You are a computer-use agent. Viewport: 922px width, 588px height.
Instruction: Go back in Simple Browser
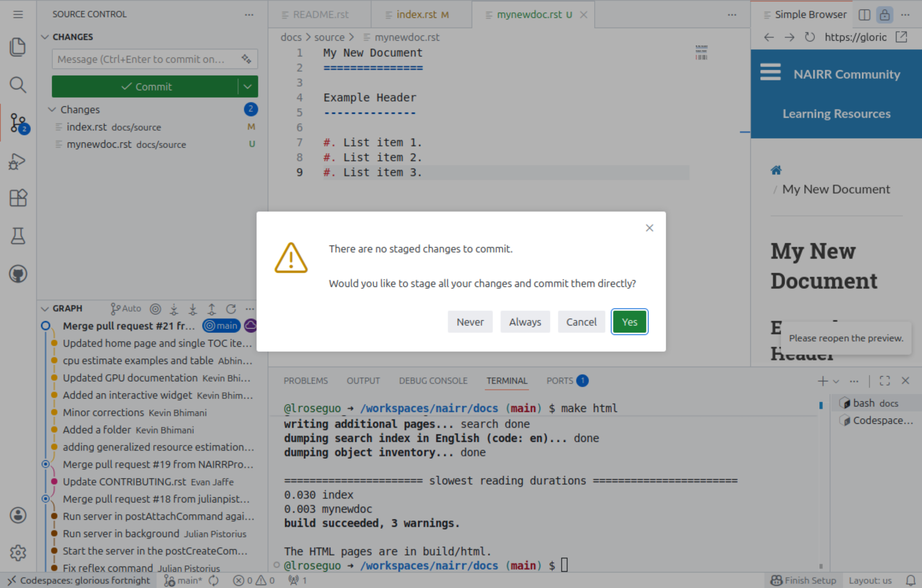point(769,37)
